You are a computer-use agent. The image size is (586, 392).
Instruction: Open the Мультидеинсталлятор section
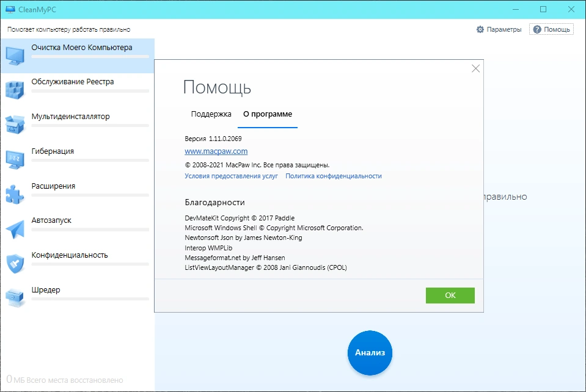78,125
